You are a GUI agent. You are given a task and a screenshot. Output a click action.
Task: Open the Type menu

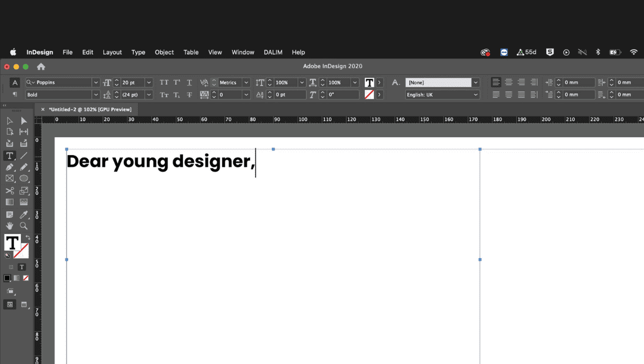click(x=138, y=52)
